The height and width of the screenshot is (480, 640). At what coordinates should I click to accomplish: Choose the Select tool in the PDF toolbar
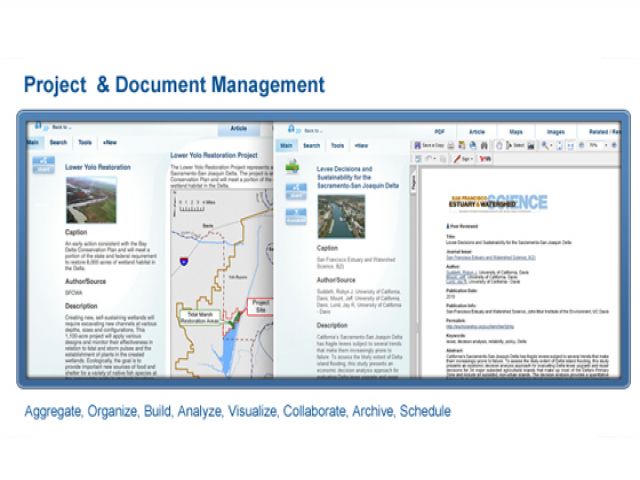point(515,145)
